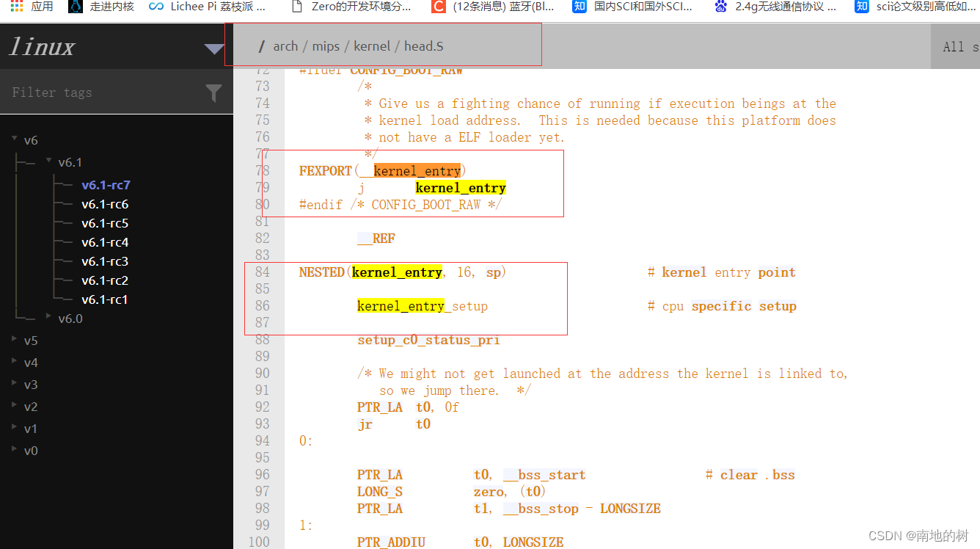
Task: Select tag v6.1-rc2
Action: click(x=105, y=280)
